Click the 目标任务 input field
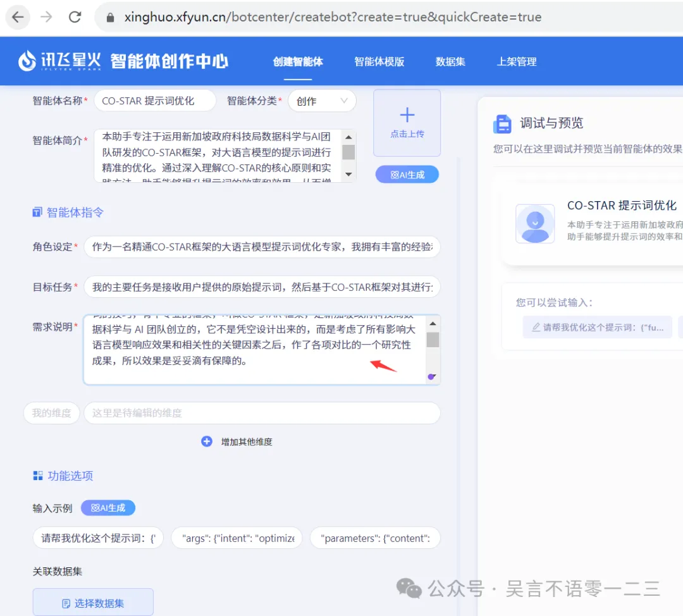Screen dimensions: 683x616 [x=262, y=287]
